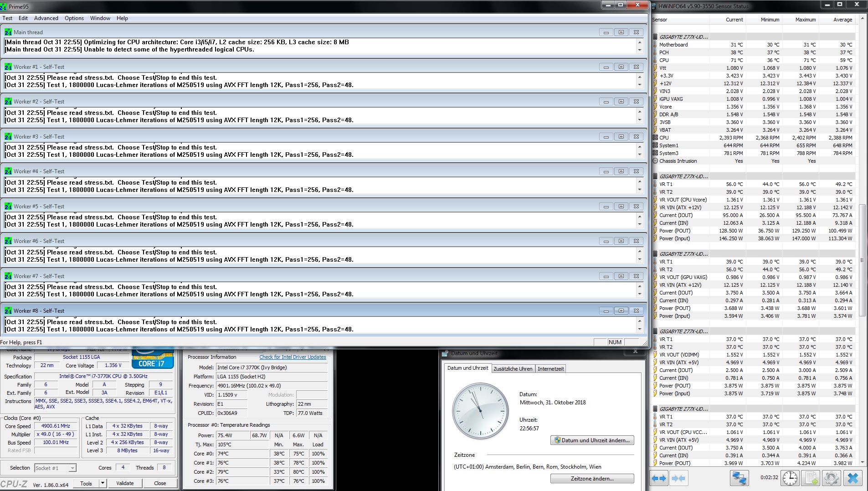Click the Worker #1 Self-Test window icon
The height and width of the screenshot is (491, 868).
(8, 67)
